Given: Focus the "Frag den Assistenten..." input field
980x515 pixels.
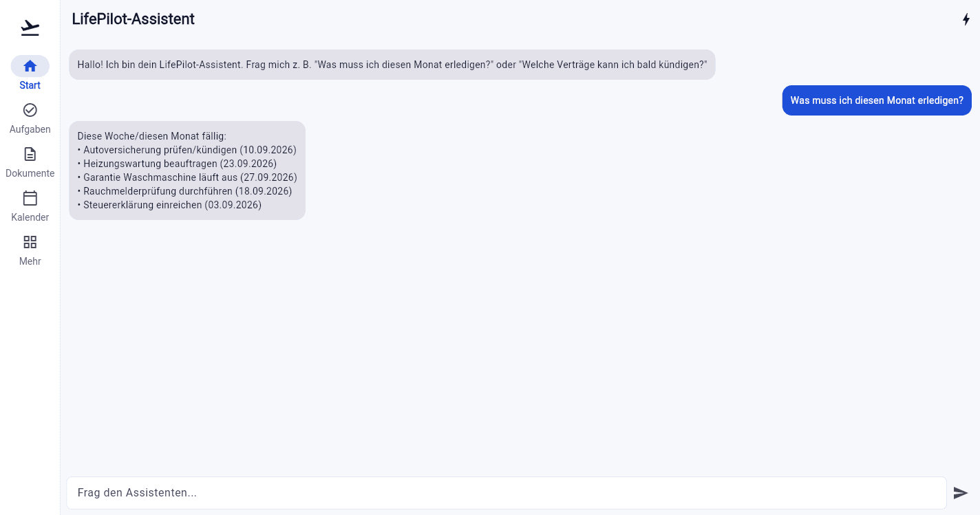Looking at the screenshot, I should click(507, 493).
